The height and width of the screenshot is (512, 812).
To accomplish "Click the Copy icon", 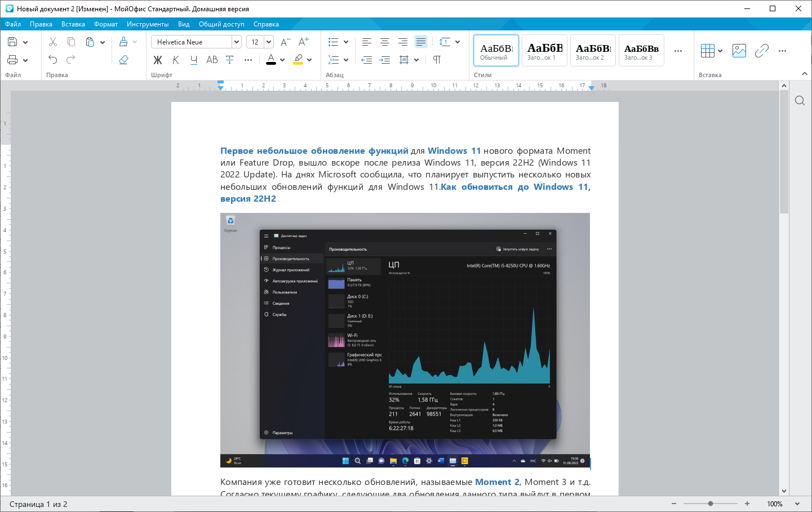I will (x=71, y=42).
